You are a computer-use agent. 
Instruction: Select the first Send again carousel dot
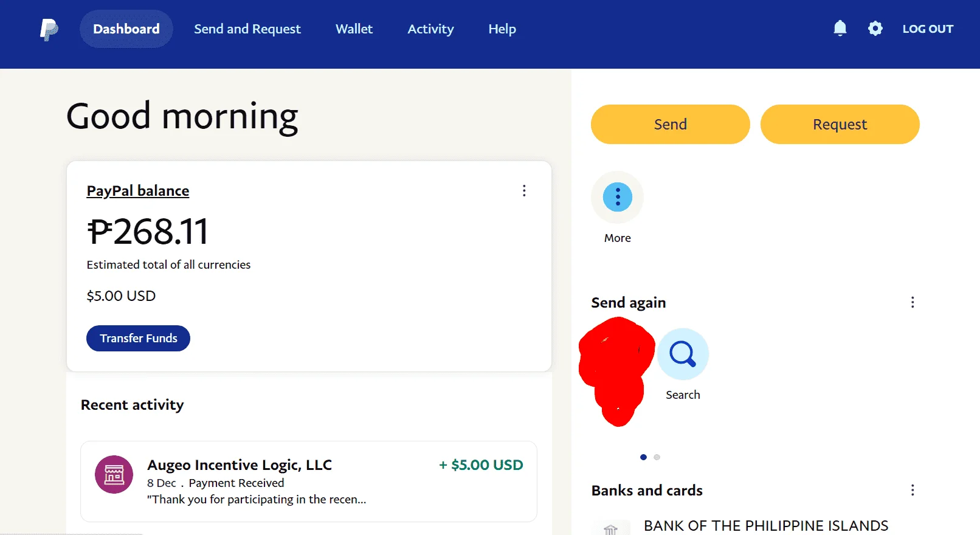pos(643,457)
